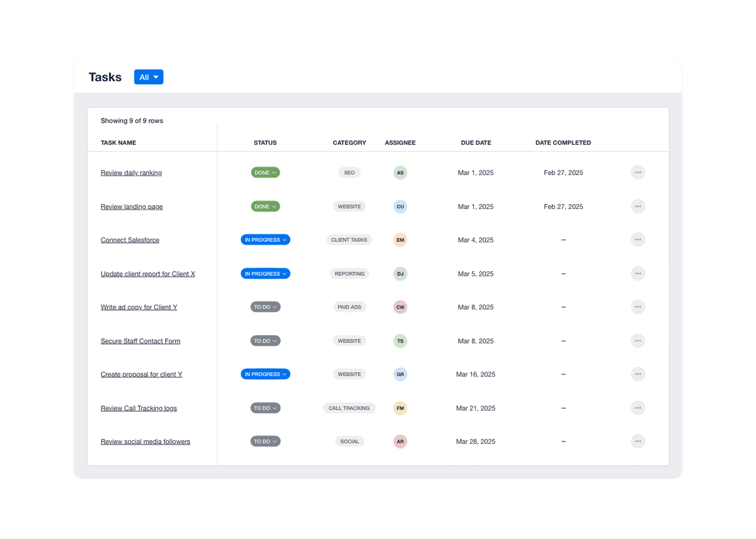This screenshot has width=756, height=539.
Task: Select assignee avatar EM on Connect Salesforce
Action: [x=400, y=240]
